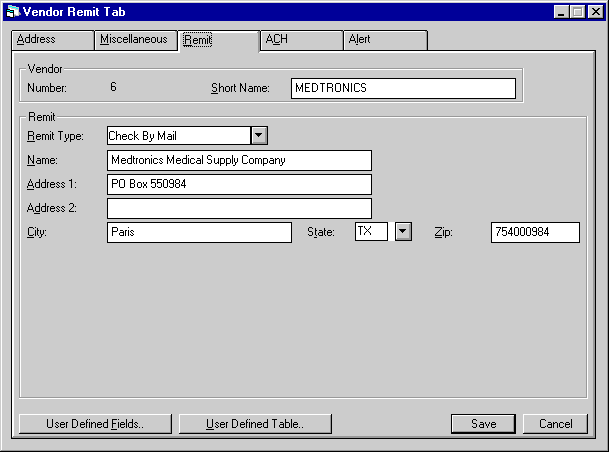Expand the Remit Type dropdown arrow
609x452 pixels.
pos(259,136)
